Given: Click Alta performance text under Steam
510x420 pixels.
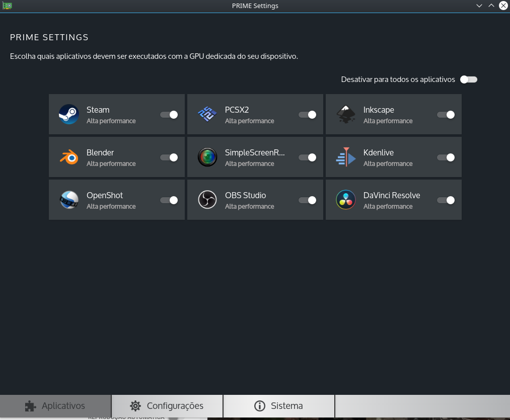Looking at the screenshot, I should [x=111, y=121].
